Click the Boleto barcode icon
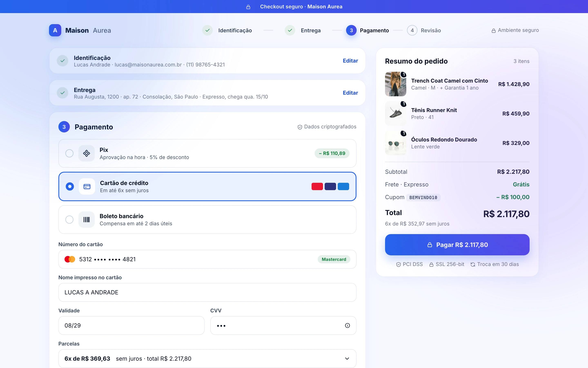The width and height of the screenshot is (588, 368). pos(87,220)
